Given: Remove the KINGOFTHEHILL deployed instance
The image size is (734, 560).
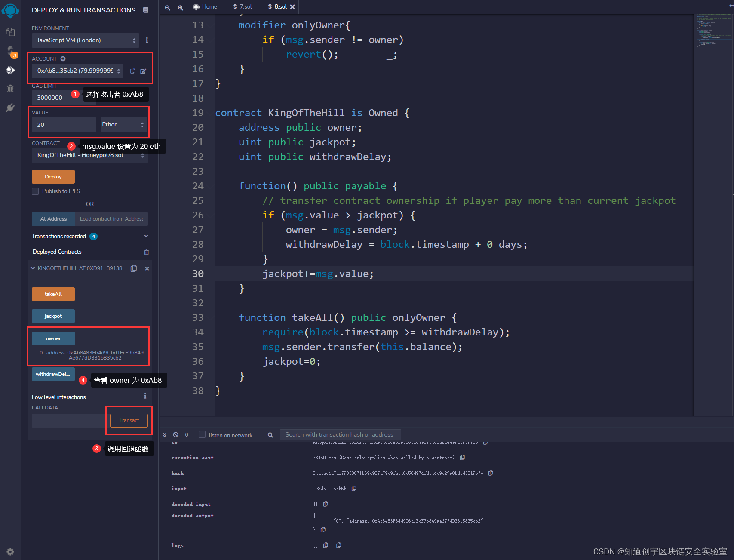Looking at the screenshot, I should click(x=147, y=268).
